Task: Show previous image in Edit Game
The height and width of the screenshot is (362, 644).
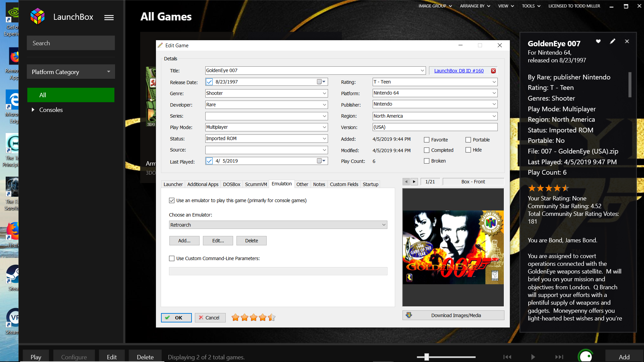Action: tap(406, 182)
